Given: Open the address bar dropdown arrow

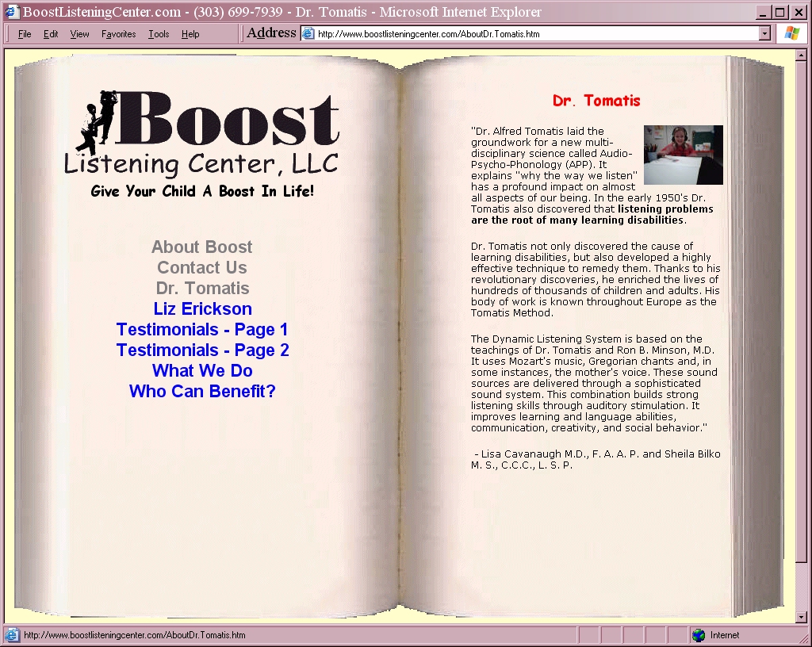Looking at the screenshot, I should (764, 33).
